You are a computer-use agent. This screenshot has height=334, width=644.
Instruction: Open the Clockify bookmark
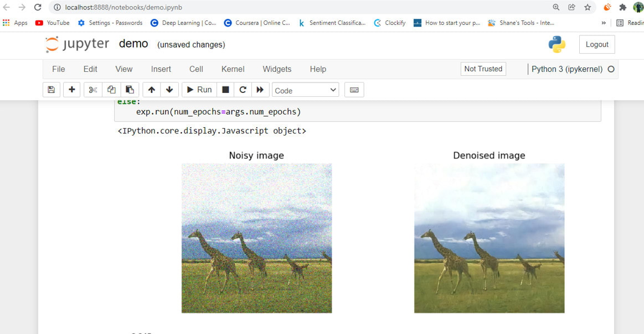pos(389,23)
